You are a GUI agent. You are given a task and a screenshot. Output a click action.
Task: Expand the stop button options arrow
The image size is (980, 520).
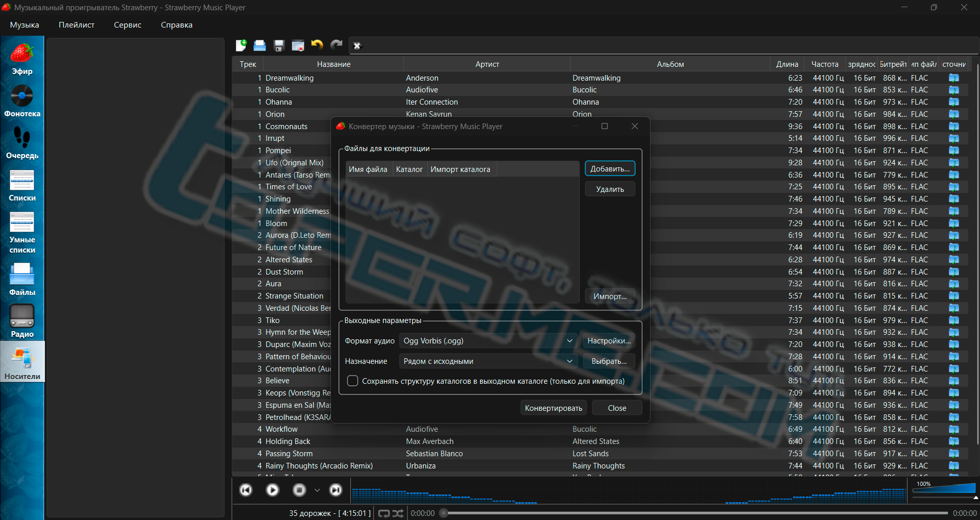pyautogui.click(x=317, y=490)
